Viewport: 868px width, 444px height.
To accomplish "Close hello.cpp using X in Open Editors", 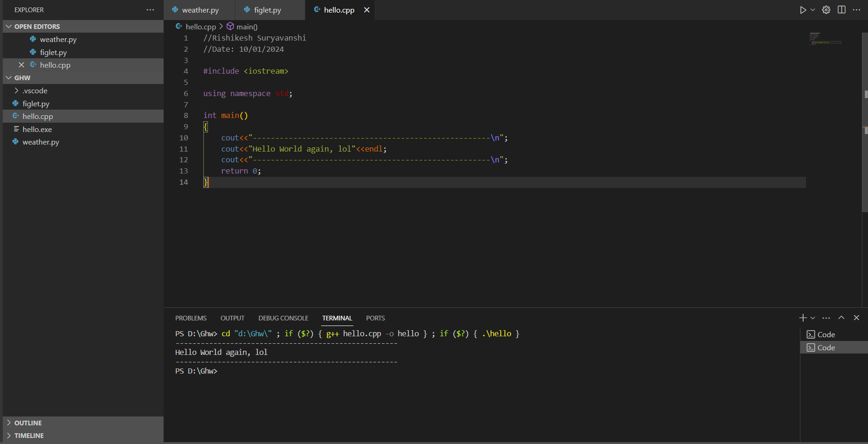I will (21, 65).
